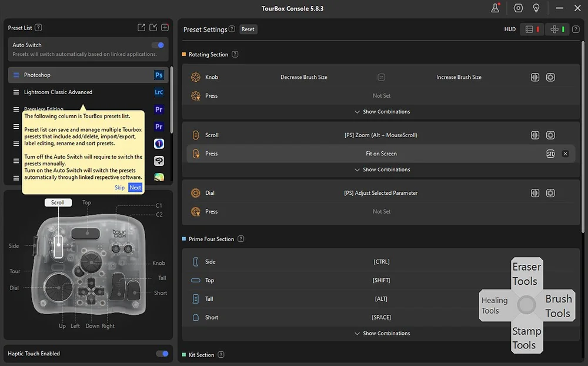Select the Photoshop preset
Image resolution: width=588 pixels, height=366 pixels.
(88, 75)
